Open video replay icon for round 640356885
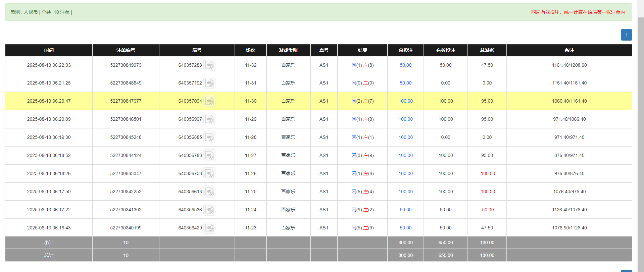Image resolution: width=644 pixels, height=272 pixels. tap(209, 137)
